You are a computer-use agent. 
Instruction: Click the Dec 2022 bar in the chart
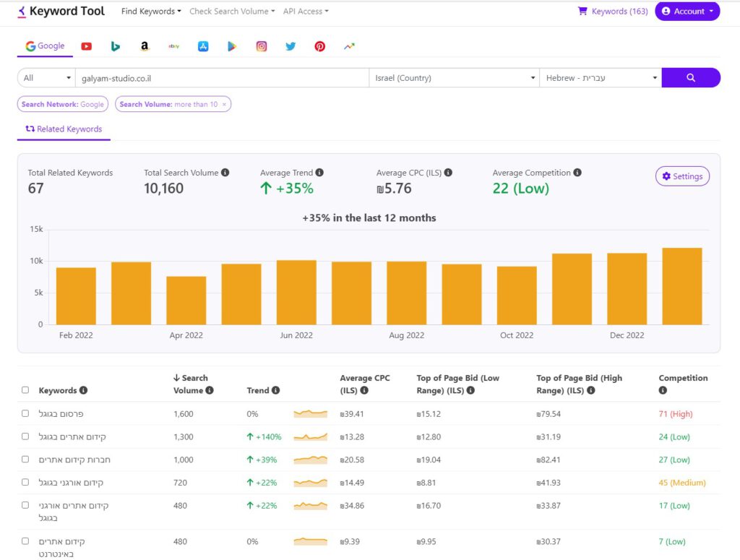627,289
